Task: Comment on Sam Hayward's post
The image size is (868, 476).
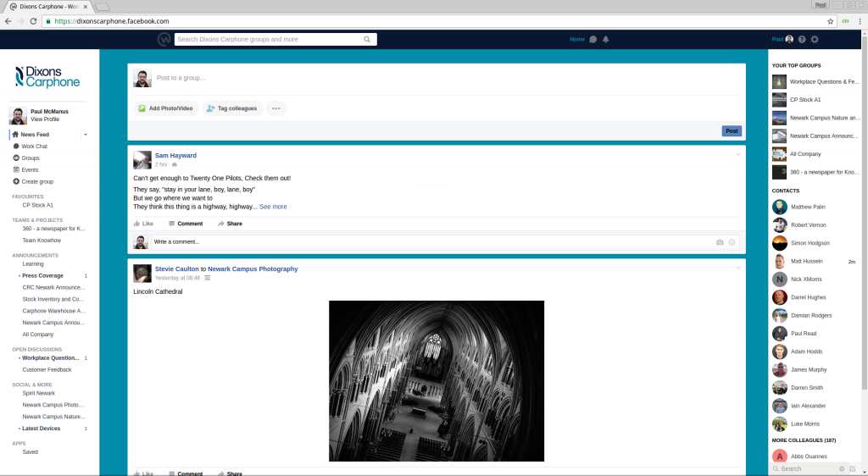Action: click(x=186, y=224)
